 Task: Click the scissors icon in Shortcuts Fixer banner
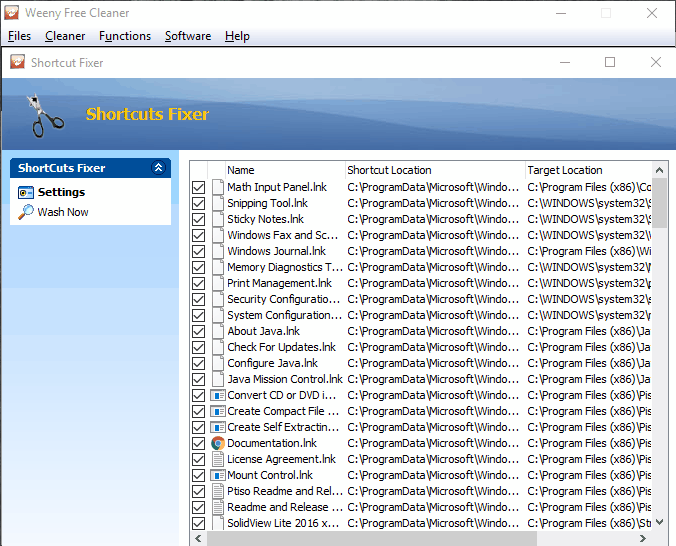tap(45, 116)
